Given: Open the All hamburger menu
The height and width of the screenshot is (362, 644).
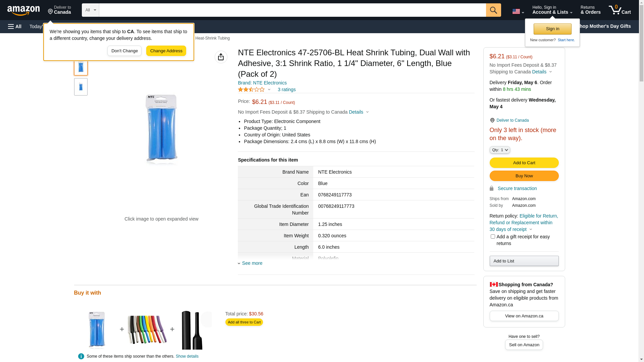Looking at the screenshot, I should 15,26.
